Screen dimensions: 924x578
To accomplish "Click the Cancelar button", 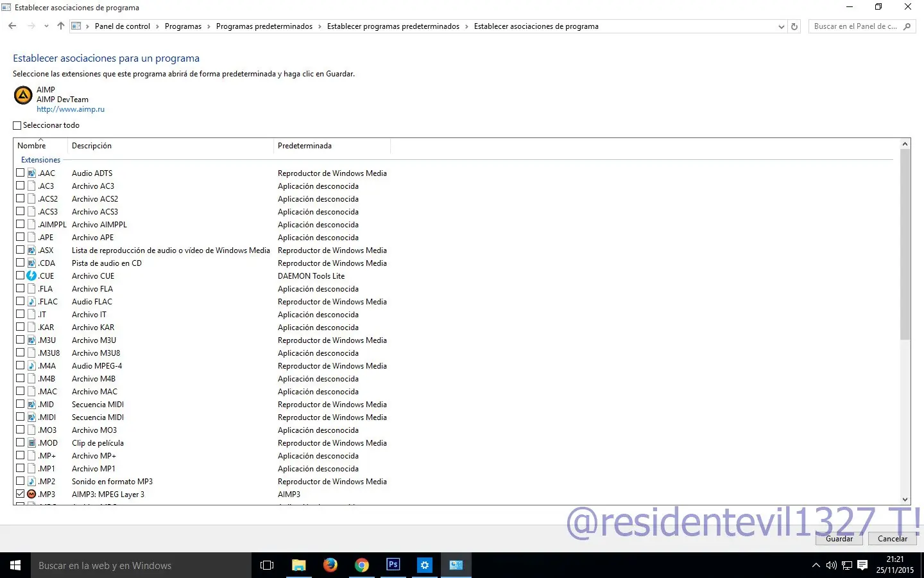I will (x=893, y=539).
